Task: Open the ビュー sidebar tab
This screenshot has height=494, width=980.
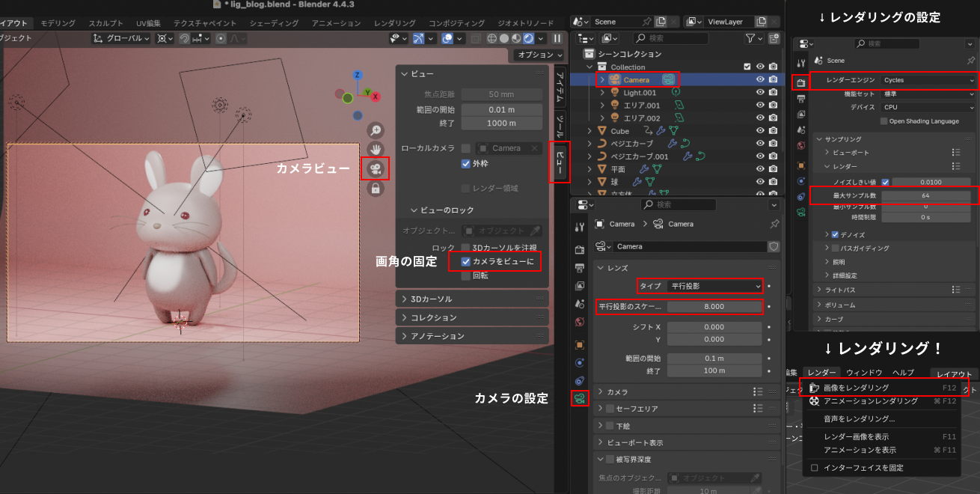Action: [560, 161]
